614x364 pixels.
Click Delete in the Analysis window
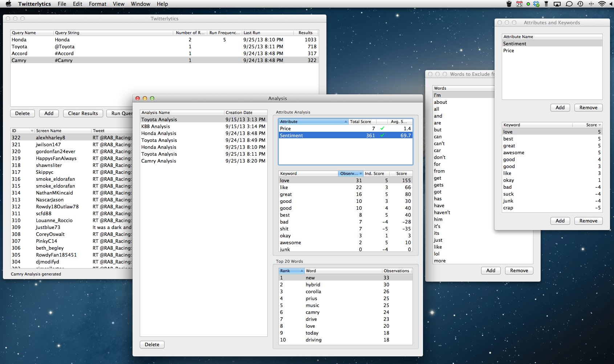pyautogui.click(x=152, y=344)
